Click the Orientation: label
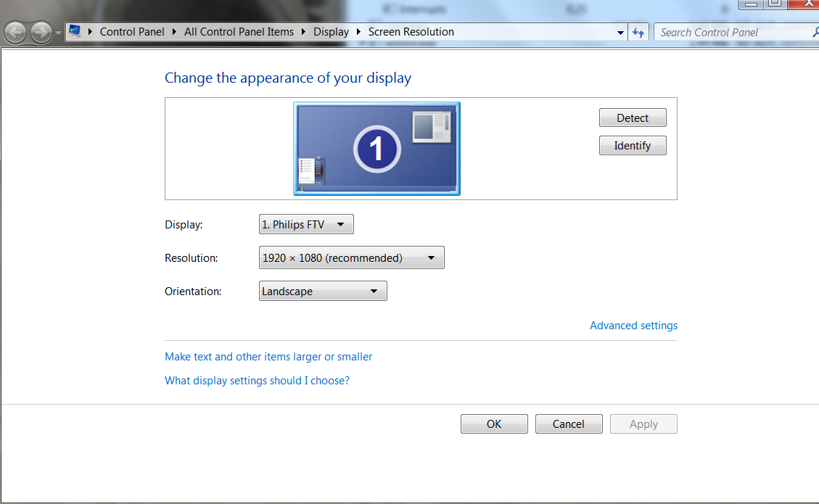Screen dimensions: 819x504 (193, 292)
